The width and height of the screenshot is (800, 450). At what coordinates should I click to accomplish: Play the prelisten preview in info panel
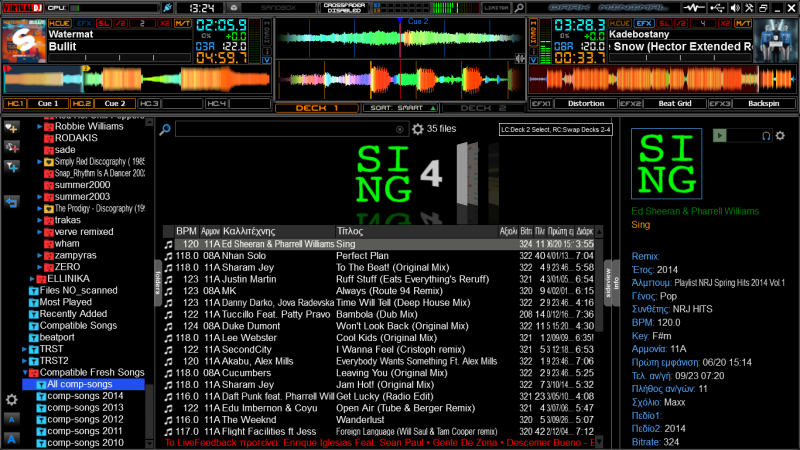pos(720,134)
